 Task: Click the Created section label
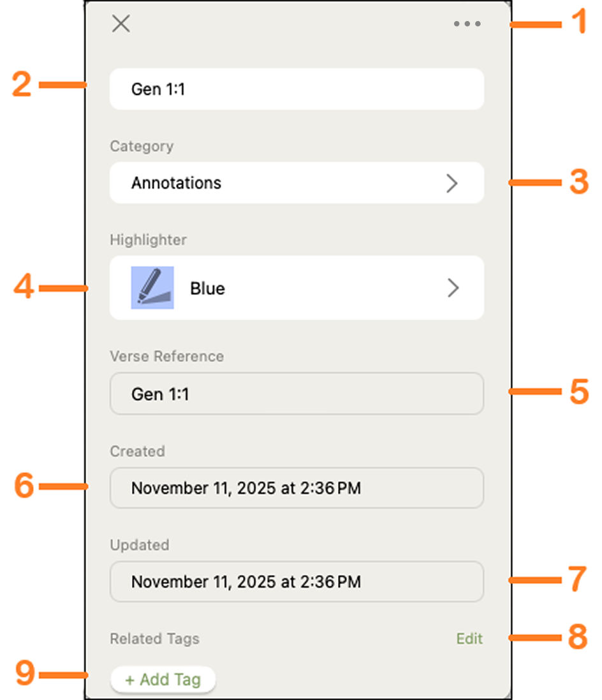point(138,451)
